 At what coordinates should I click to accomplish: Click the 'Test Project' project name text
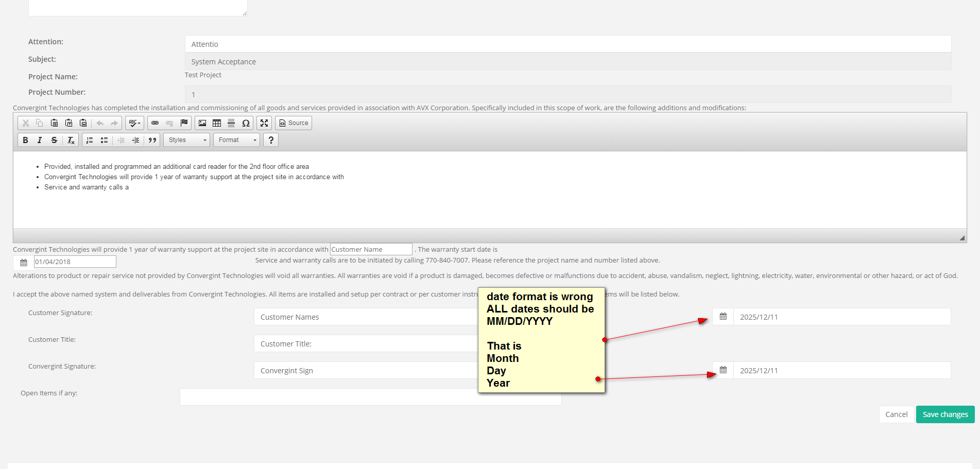point(203,75)
